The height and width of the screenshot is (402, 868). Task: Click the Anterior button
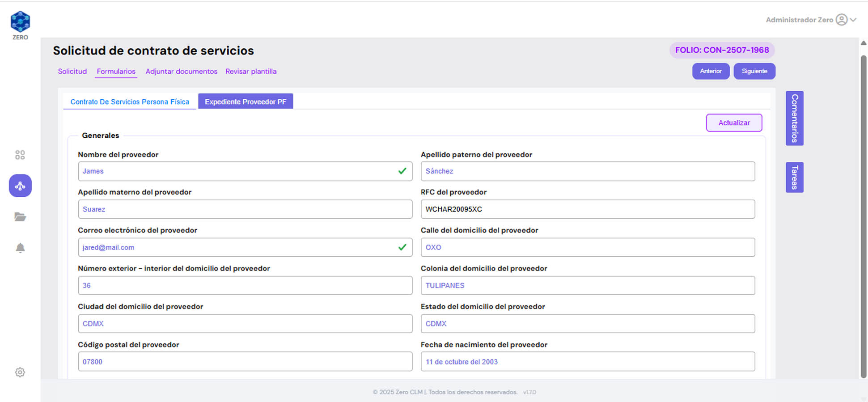(x=711, y=71)
